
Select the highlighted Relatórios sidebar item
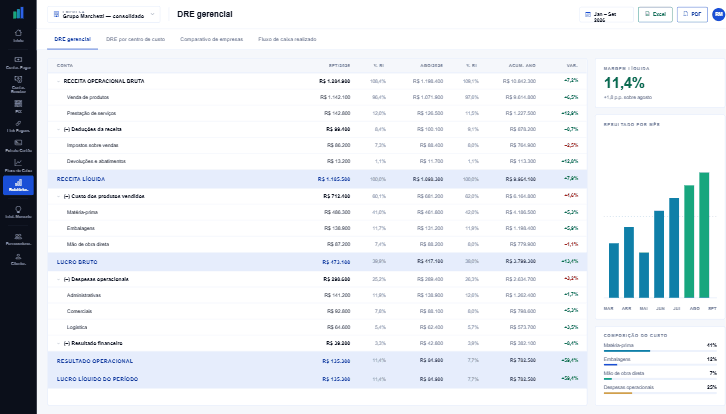[x=18, y=185]
